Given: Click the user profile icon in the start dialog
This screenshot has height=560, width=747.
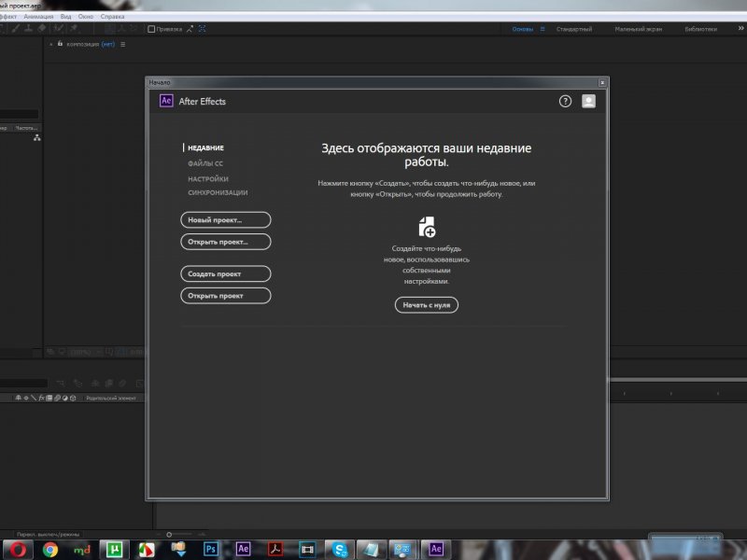Looking at the screenshot, I should (x=588, y=101).
